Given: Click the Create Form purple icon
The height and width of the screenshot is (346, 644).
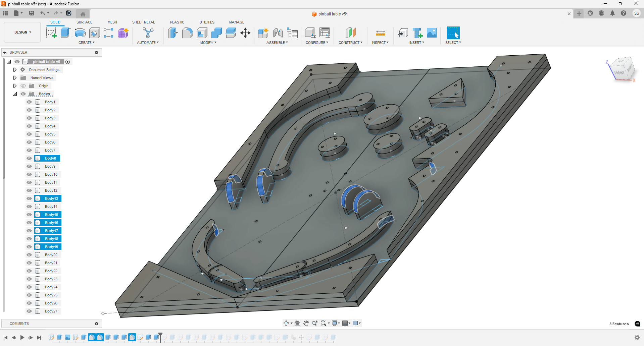Looking at the screenshot, I should 123,33.
